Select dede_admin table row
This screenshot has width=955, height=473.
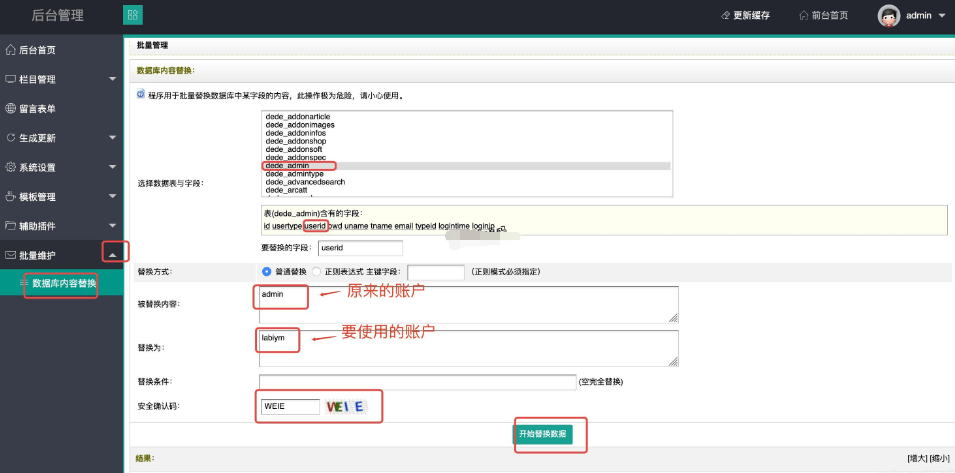(x=467, y=166)
